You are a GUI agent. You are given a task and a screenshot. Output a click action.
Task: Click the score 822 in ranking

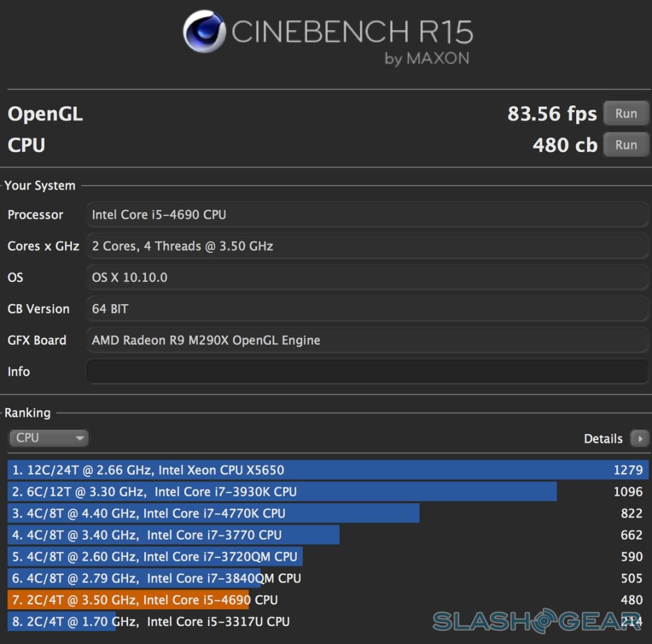coord(632,513)
